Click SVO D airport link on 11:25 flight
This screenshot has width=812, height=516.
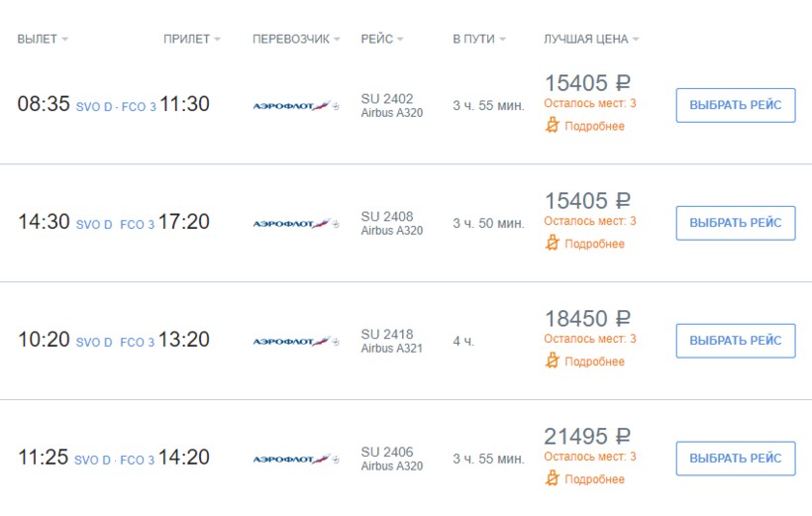tap(94, 461)
